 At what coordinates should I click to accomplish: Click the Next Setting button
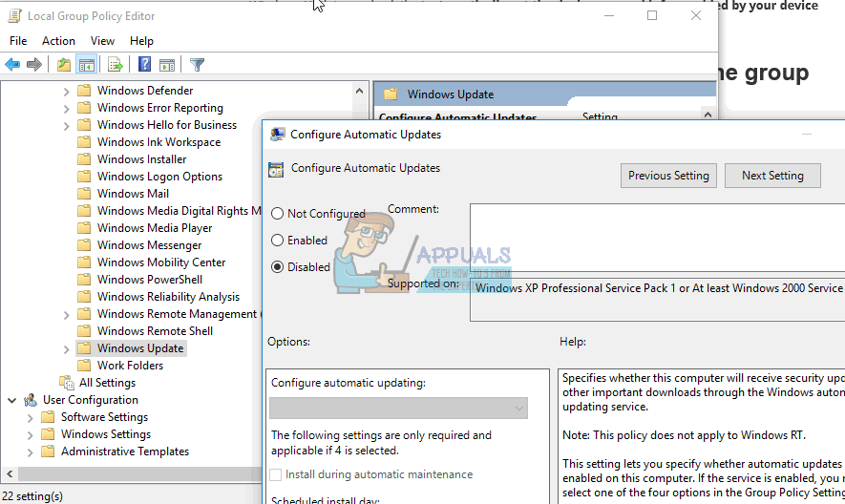[772, 176]
